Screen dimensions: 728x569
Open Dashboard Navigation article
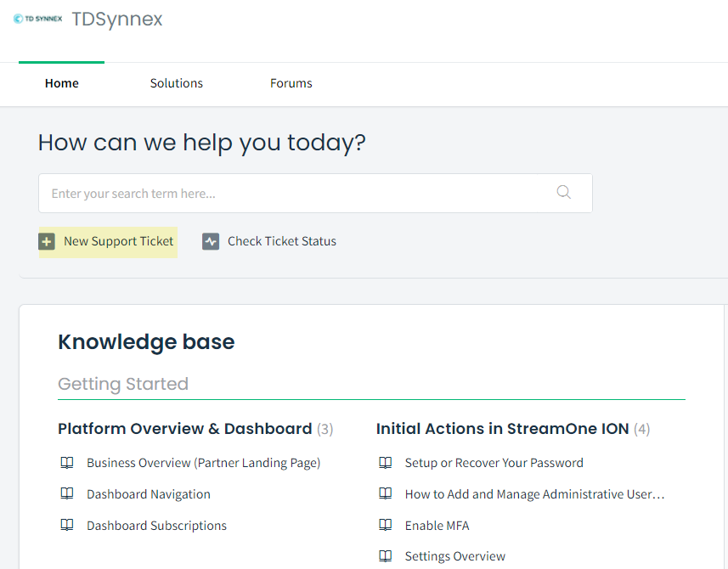pos(149,493)
